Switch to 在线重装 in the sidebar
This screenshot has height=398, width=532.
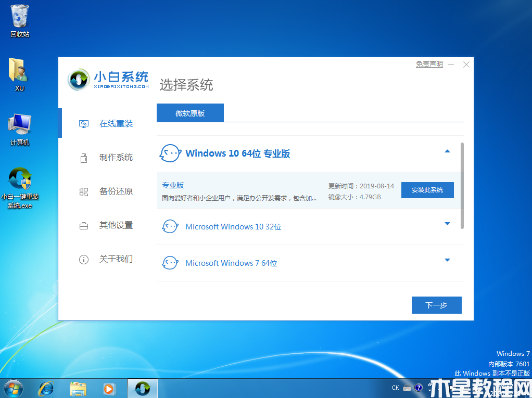click(116, 124)
